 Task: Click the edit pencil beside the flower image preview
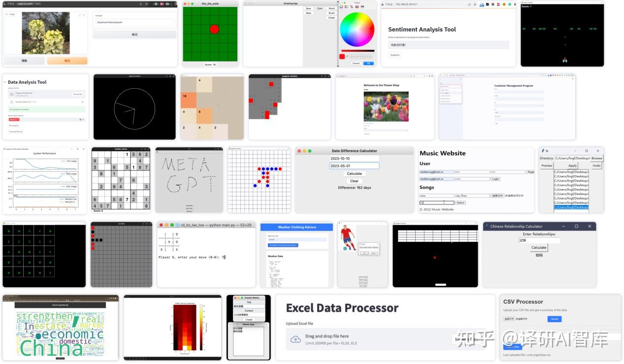[80, 14]
